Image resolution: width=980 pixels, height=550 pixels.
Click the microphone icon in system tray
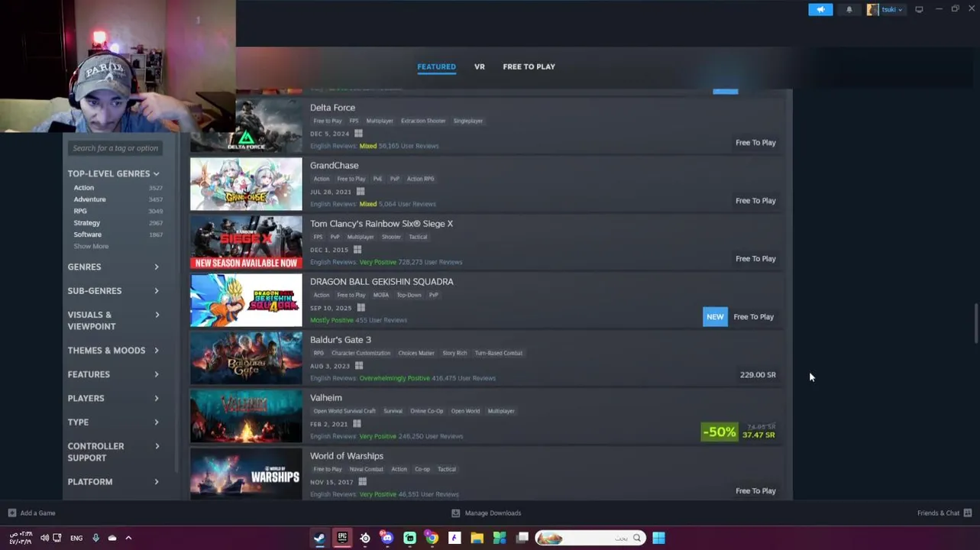coord(95,538)
